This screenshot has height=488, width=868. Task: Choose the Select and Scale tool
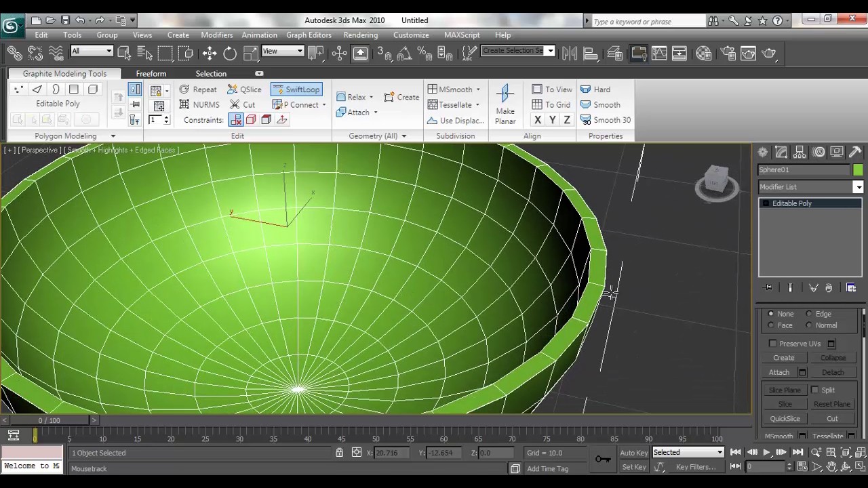tap(250, 53)
